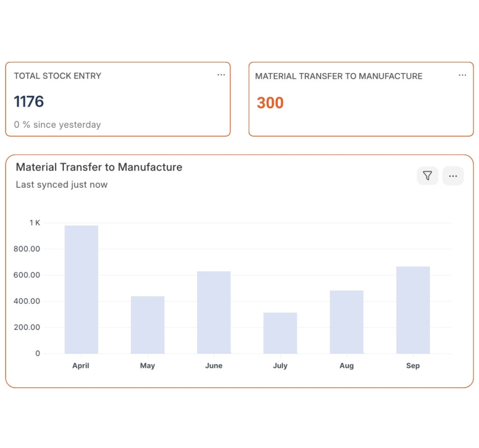Click the May bar in the chart
The image size is (479, 448).
[147, 325]
